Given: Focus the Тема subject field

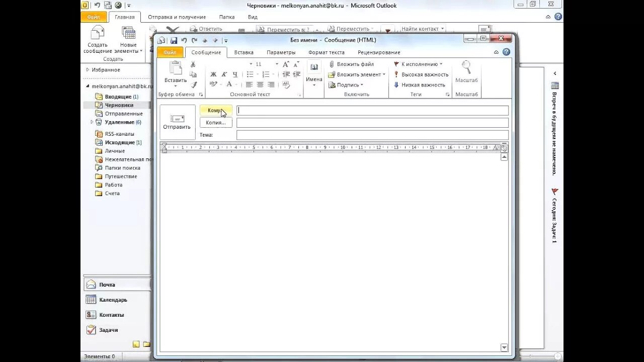Looking at the screenshot, I should (x=372, y=135).
